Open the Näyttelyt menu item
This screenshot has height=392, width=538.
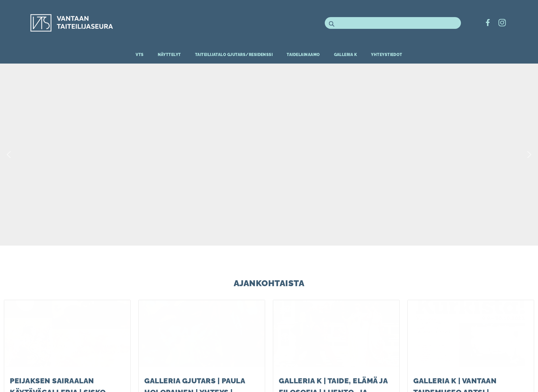[169, 55]
